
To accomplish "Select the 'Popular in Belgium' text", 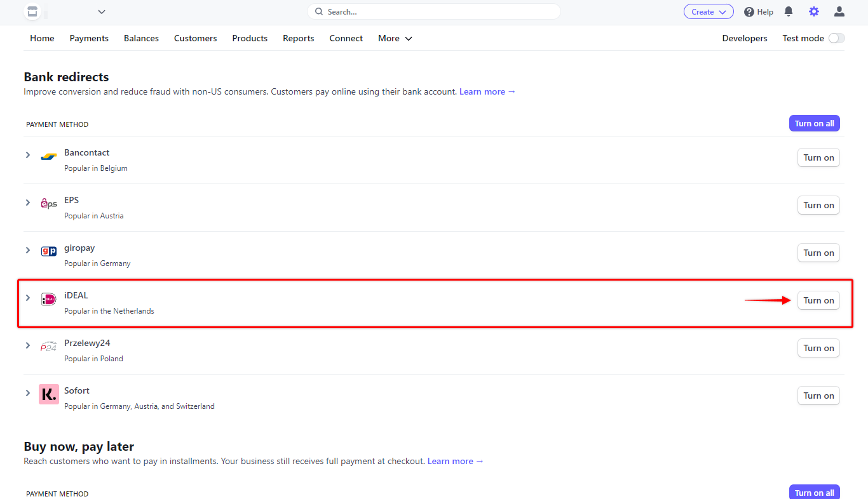I will pos(96,168).
